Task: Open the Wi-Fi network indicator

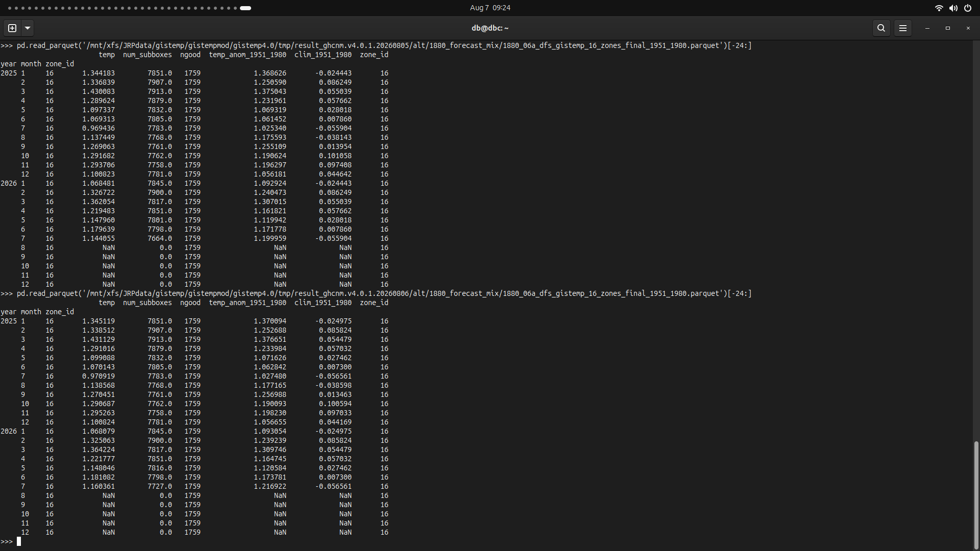Action: click(x=939, y=8)
